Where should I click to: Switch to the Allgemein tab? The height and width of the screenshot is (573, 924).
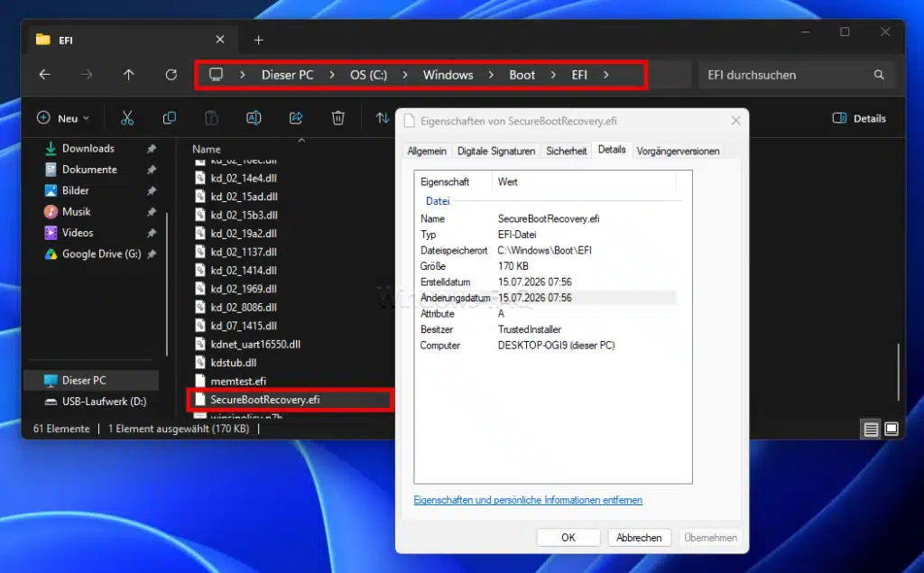(x=427, y=151)
